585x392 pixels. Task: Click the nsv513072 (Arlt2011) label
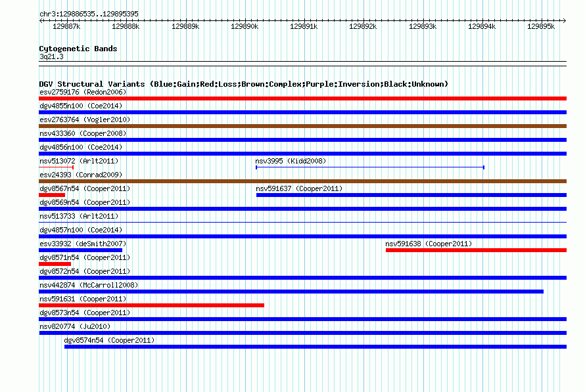pos(79,161)
